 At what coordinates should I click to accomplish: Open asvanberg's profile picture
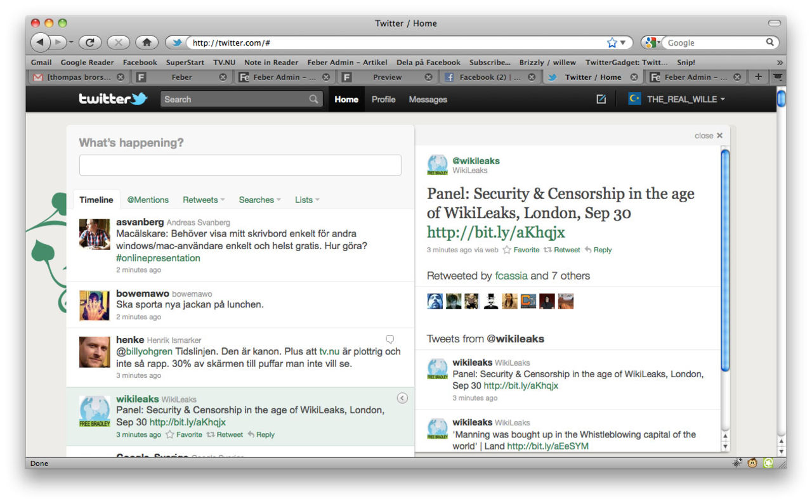(95, 234)
